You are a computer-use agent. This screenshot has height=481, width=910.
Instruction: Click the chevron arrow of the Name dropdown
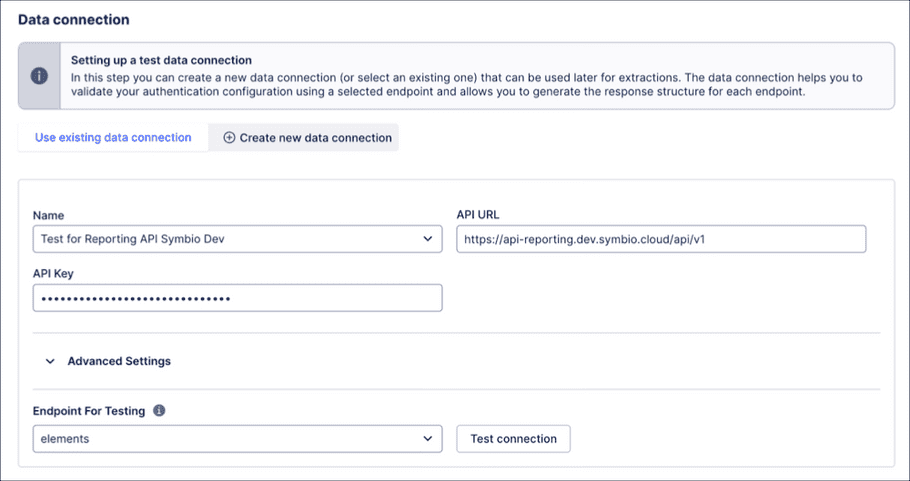428,240
